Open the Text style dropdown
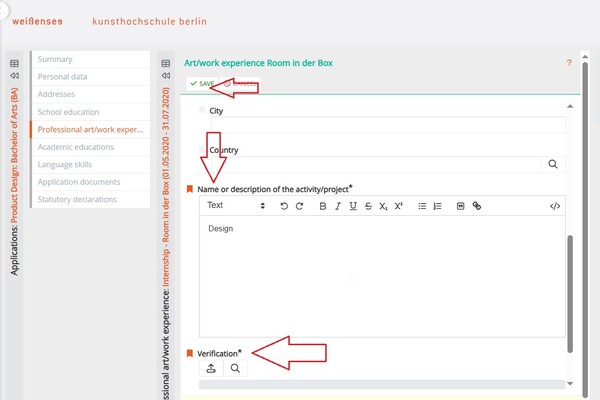This screenshot has width=600, height=400. point(236,206)
